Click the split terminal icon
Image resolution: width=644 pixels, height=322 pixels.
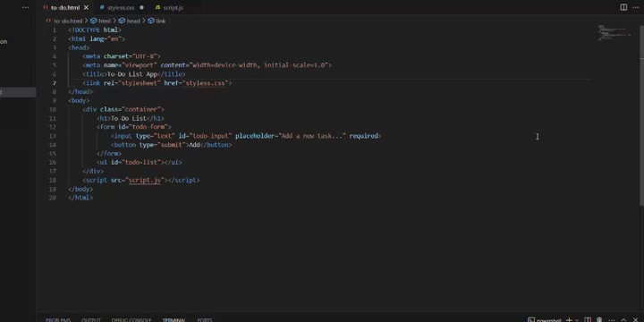point(588,319)
